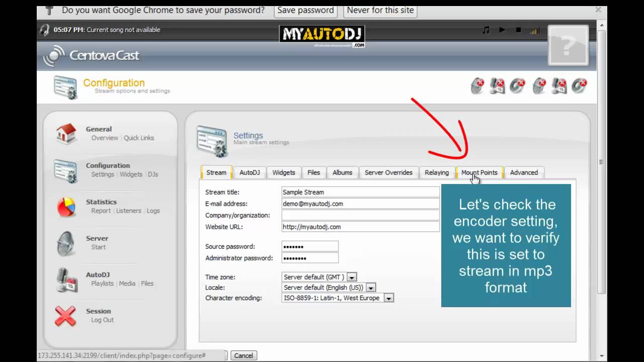This screenshot has width=644, height=362.
Task: Open the Mount Points tab
Action: pos(479,172)
